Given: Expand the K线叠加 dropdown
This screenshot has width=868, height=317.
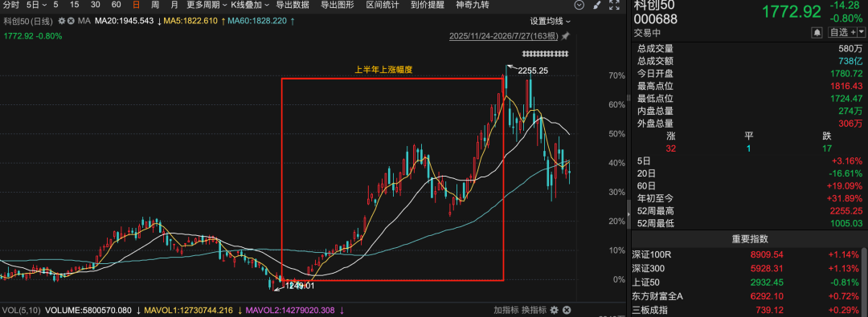Looking at the screenshot, I should click(x=250, y=5).
